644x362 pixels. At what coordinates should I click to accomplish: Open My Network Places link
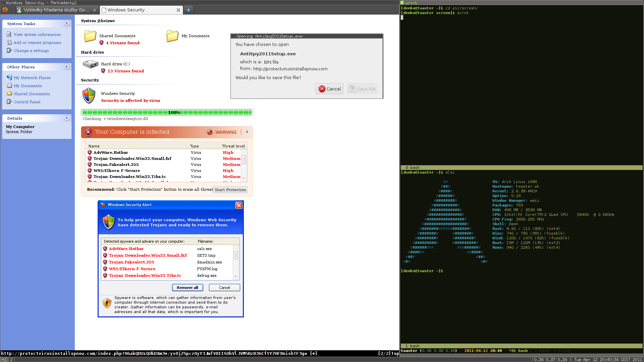(x=32, y=78)
